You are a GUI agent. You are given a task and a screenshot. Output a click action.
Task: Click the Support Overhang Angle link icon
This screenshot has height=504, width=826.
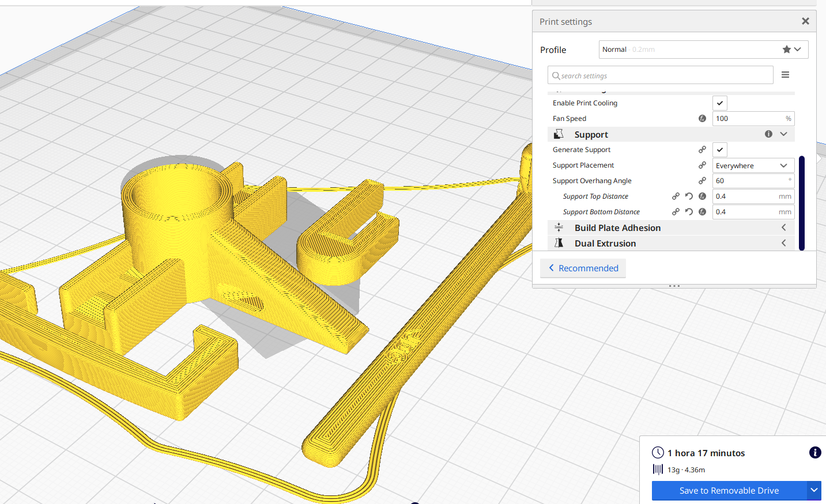click(702, 181)
